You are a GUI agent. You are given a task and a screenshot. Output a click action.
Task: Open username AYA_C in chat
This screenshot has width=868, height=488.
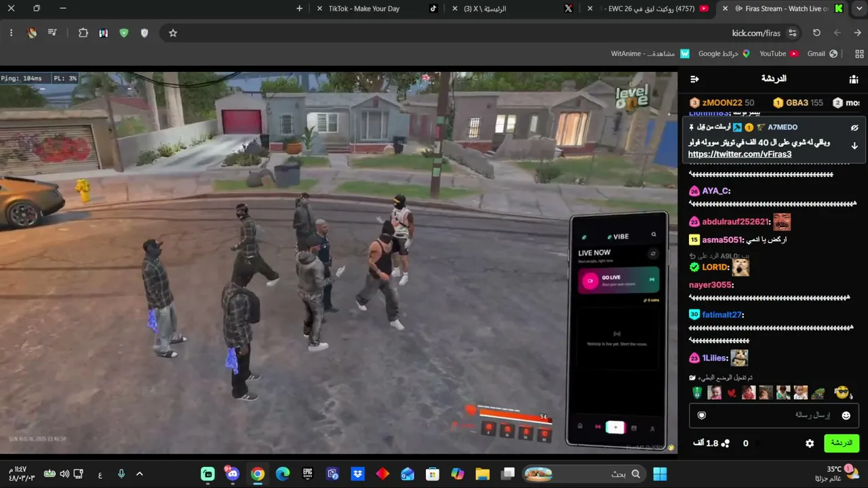click(715, 191)
